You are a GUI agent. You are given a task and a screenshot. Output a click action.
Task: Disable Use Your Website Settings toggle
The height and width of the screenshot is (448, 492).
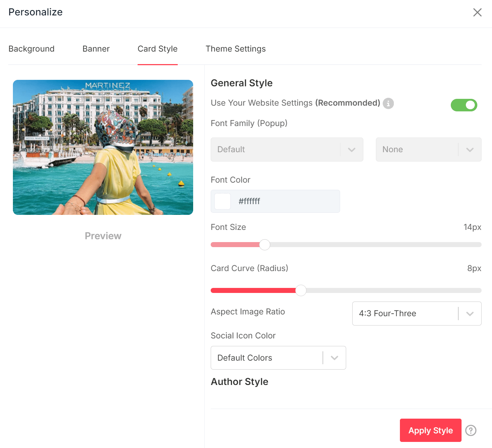[464, 105]
